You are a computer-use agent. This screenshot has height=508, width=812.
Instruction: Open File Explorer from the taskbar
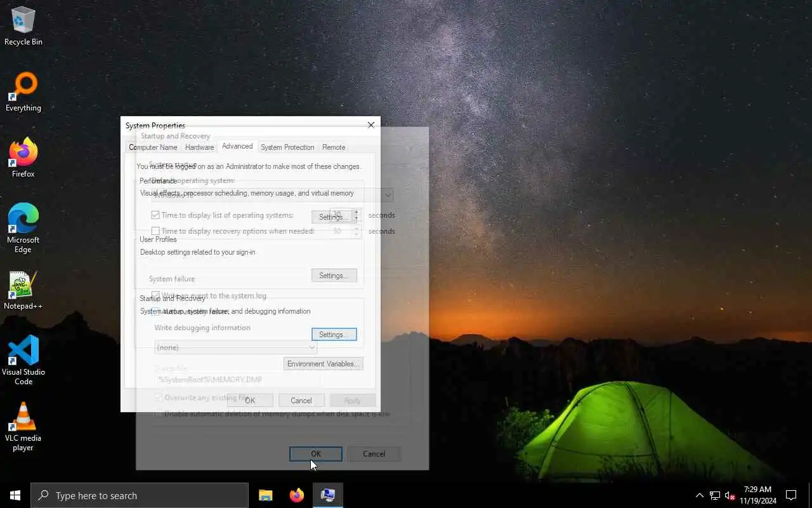[x=265, y=495]
